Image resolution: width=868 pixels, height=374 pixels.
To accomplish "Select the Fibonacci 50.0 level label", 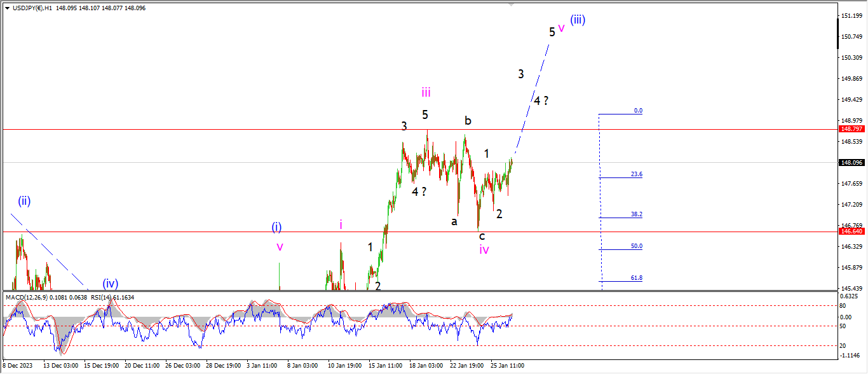I will point(636,246).
